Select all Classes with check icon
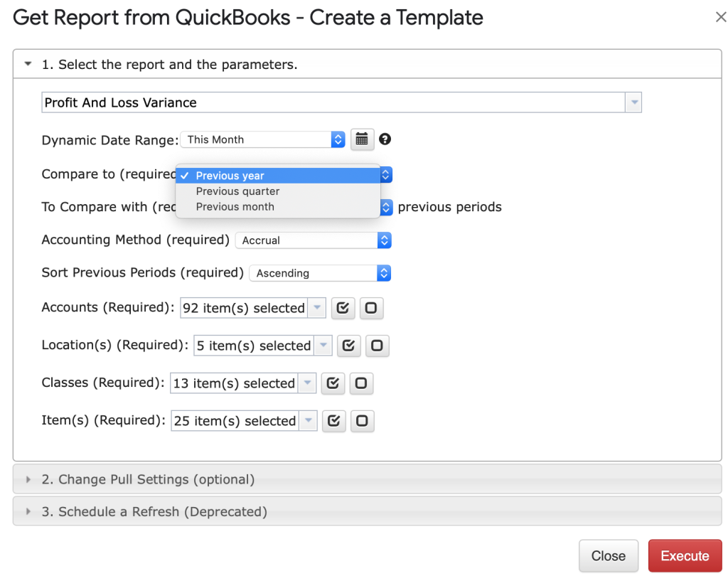Image resolution: width=728 pixels, height=576 pixels. pos(333,383)
